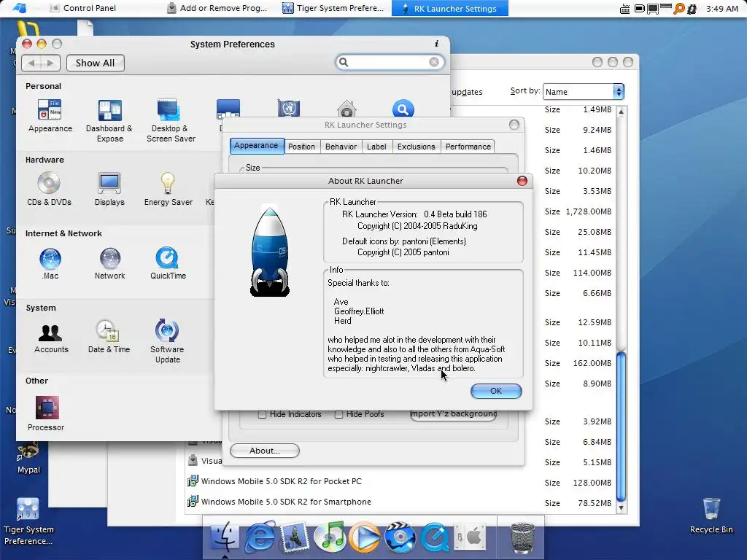Open Desktop & Screen Saver pane
747x560 pixels.
pos(171,121)
